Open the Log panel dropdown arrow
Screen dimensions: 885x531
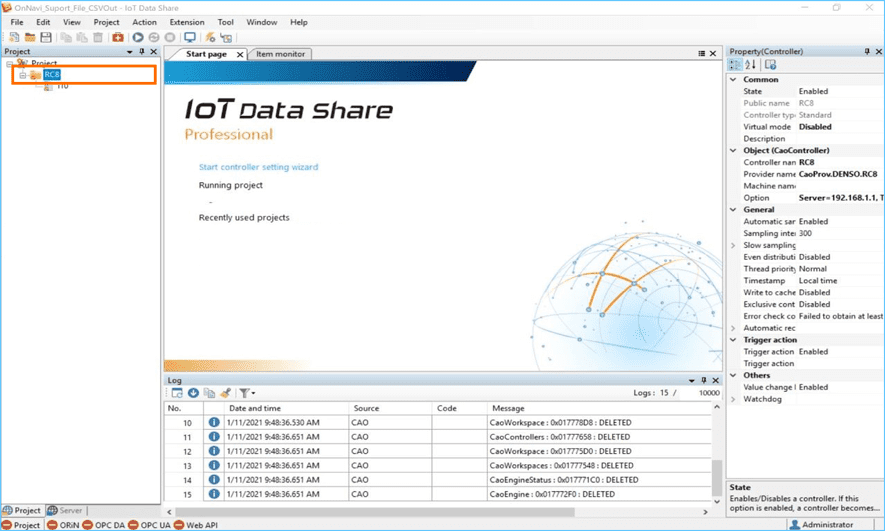tap(691, 380)
